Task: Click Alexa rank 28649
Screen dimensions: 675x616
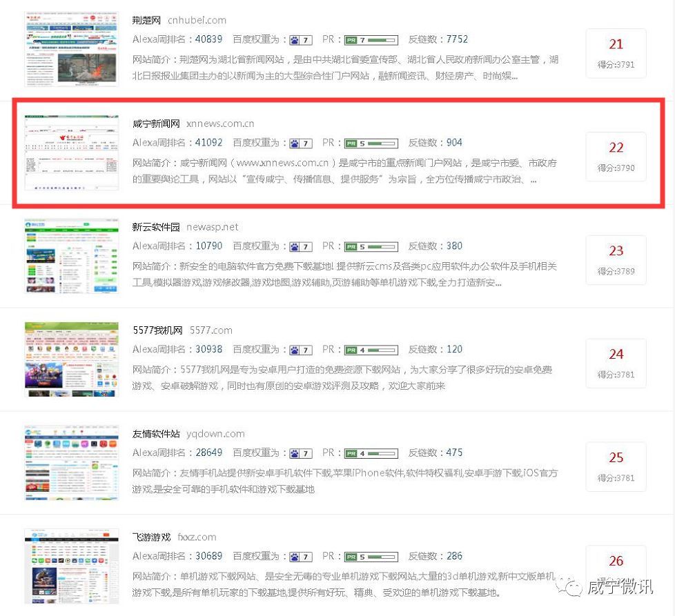Action: (209, 452)
